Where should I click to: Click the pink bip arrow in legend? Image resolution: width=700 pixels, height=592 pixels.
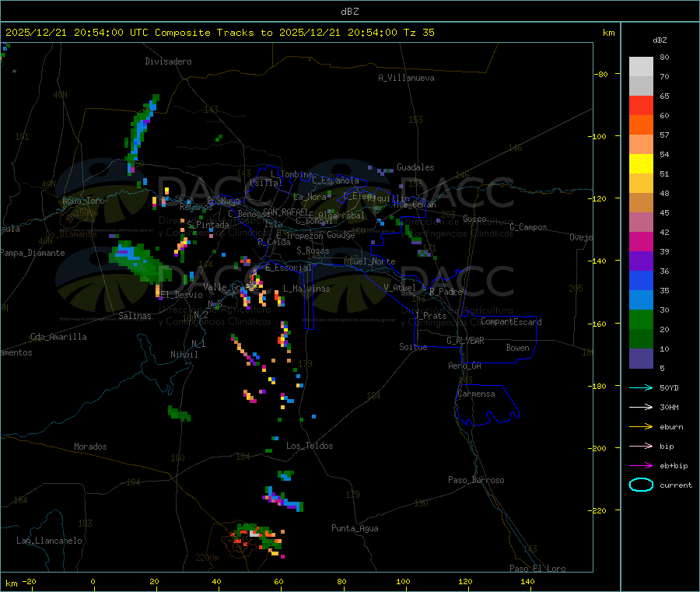click(x=641, y=446)
